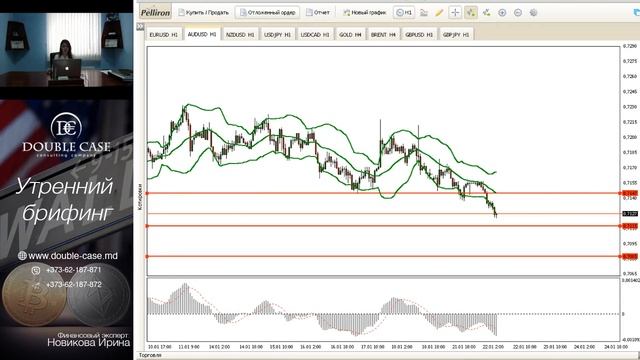Toggle the highlighted indicators tool button

pos(471,13)
